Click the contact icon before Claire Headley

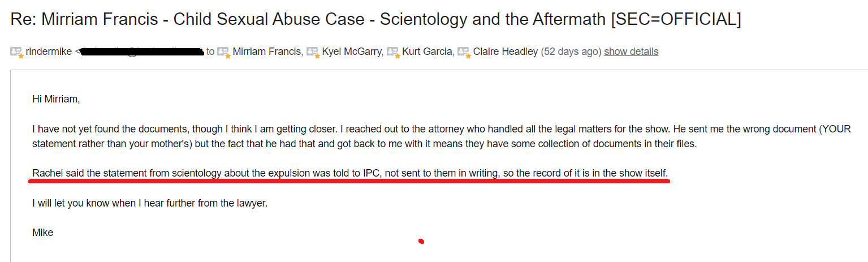tap(464, 52)
